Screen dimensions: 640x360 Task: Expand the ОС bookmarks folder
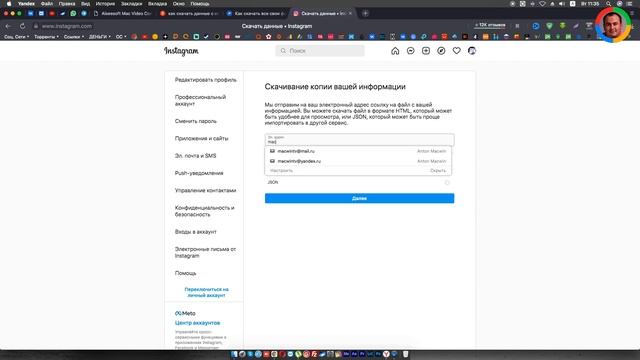pyautogui.click(x=121, y=37)
